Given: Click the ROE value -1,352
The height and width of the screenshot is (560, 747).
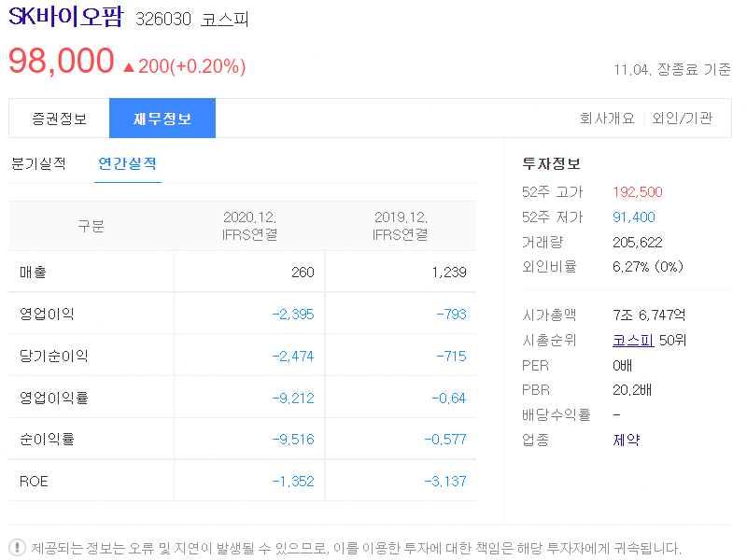Looking at the screenshot, I should (293, 482).
